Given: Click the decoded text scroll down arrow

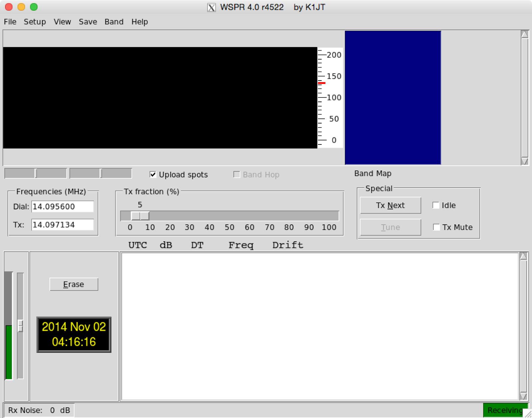Looking at the screenshot, I should [523, 396].
